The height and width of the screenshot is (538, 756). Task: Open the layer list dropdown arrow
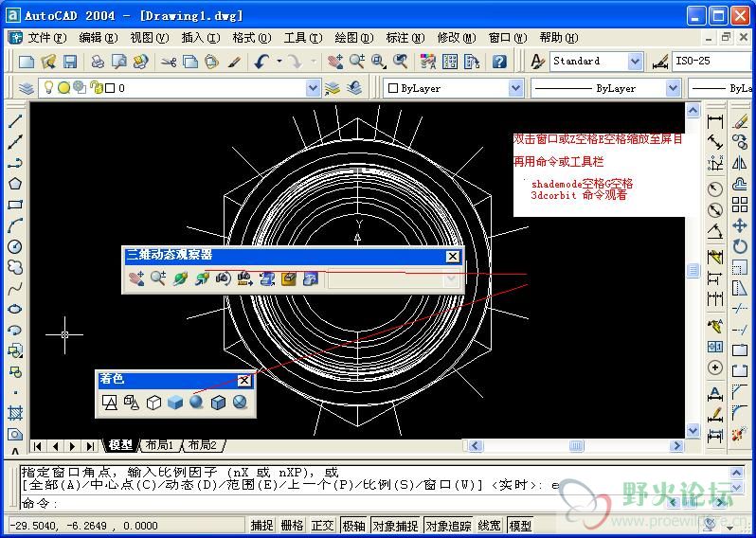pos(313,88)
